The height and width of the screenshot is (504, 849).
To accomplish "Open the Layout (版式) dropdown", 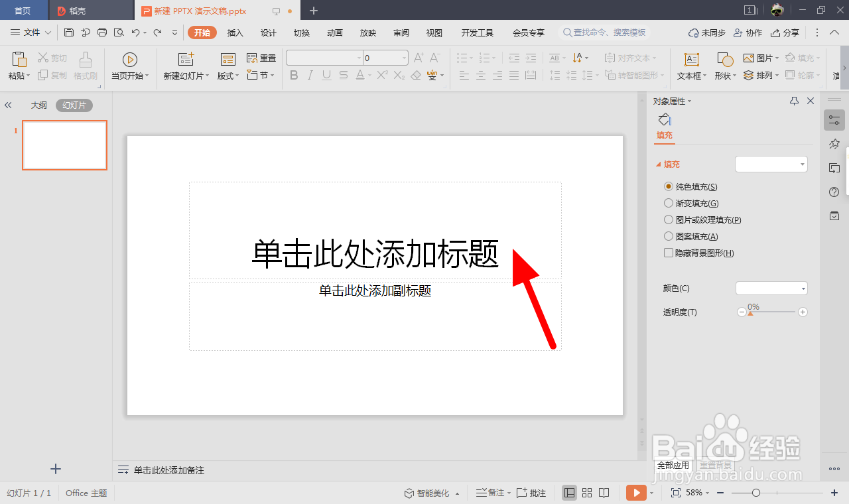I will pos(228,65).
